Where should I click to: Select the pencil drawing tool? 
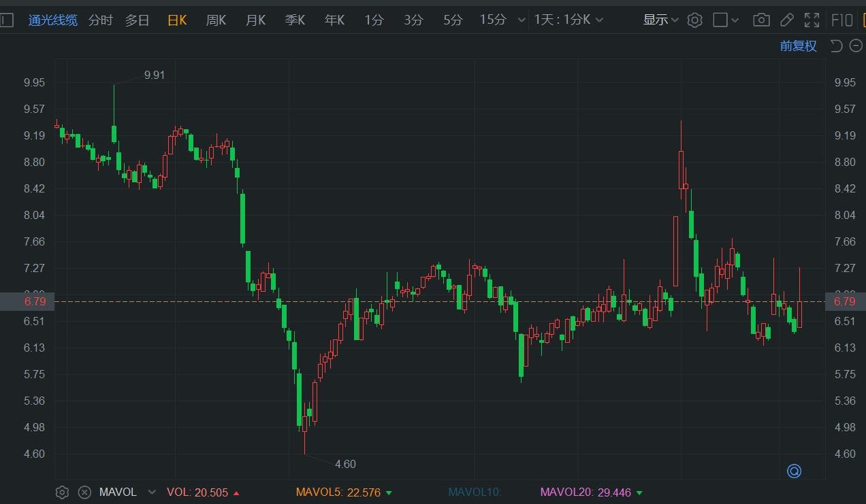point(786,20)
